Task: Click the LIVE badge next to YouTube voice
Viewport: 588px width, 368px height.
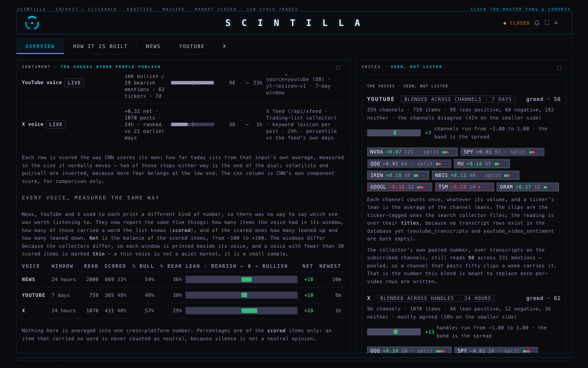Action: click(74, 83)
